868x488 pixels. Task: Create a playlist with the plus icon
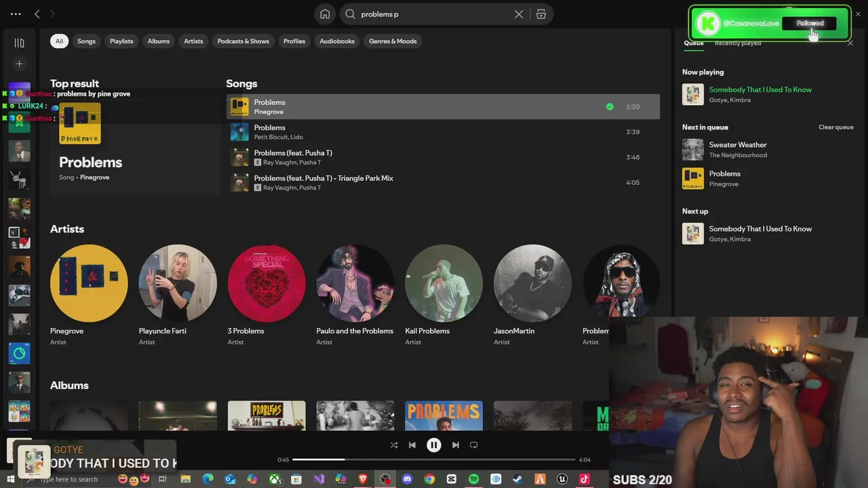coord(19,64)
